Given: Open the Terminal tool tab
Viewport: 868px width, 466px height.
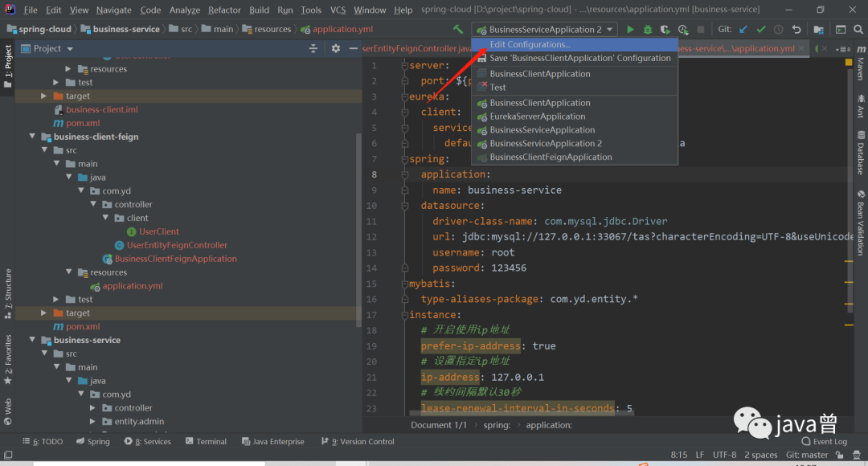Looking at the screenshot, I should pos(206,442).
